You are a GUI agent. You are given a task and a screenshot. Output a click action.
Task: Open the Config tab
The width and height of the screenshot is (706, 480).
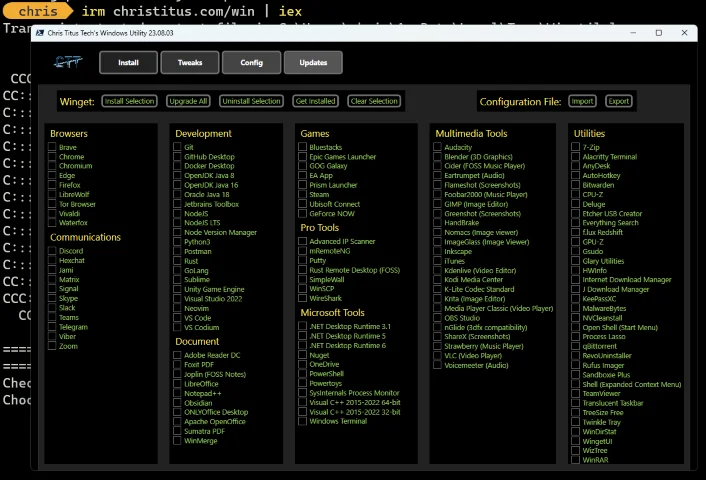(x=251, y=62)
